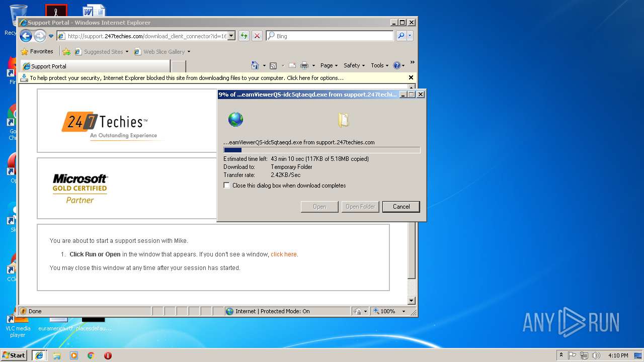Screen dimensions: 644x362
Task: Open the Tools menu
Action: point(379,65)
